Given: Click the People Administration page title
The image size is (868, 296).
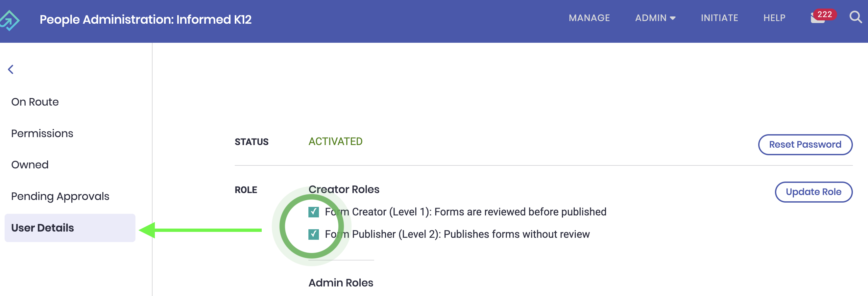Looking at the screenshot, I should click(146, 19).
